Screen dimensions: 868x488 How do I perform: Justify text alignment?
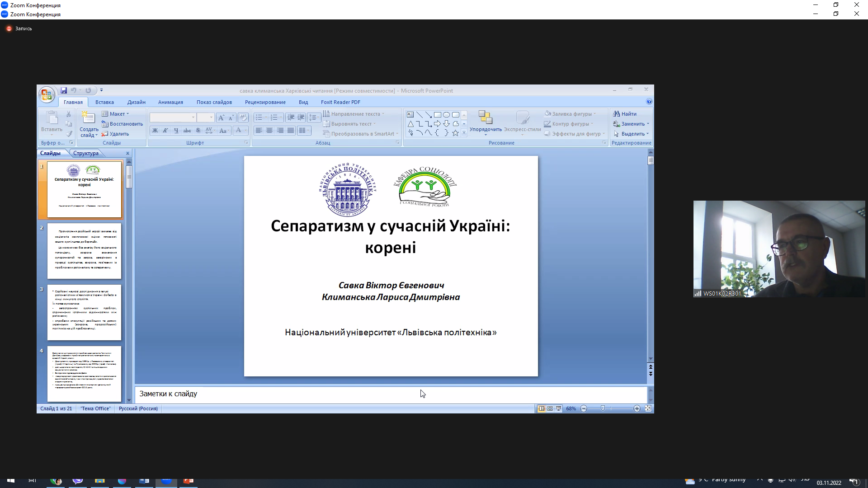(291, 131)
